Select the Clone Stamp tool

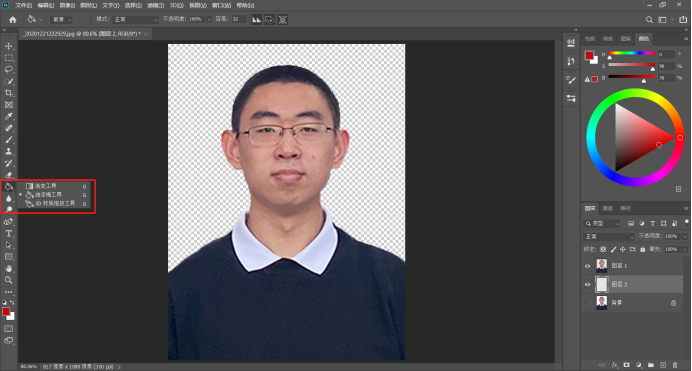8,151
